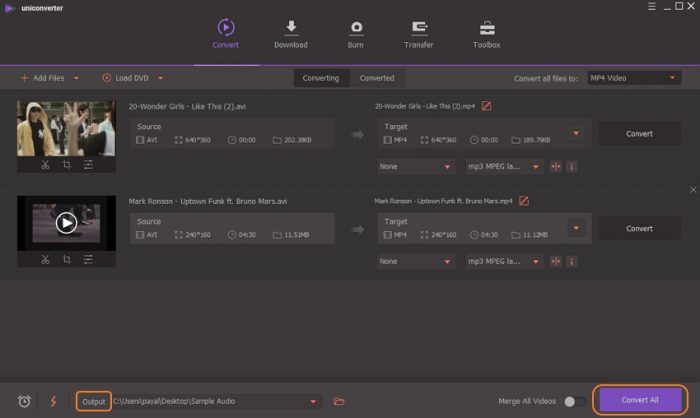Expand Load DVD dropdown arrow
This screenshot has height=418, width=700.
point(161,78)
